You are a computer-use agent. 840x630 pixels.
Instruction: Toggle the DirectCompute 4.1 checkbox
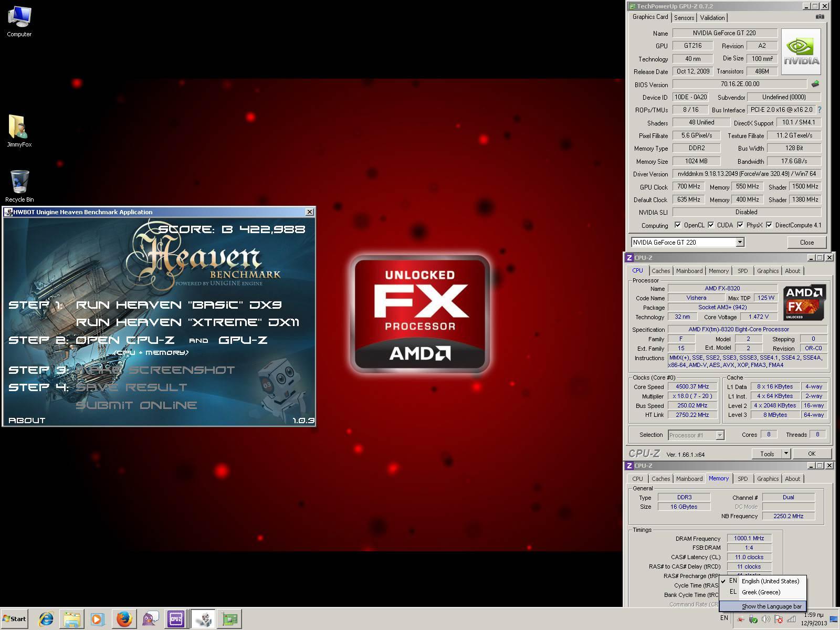[769, 225]
